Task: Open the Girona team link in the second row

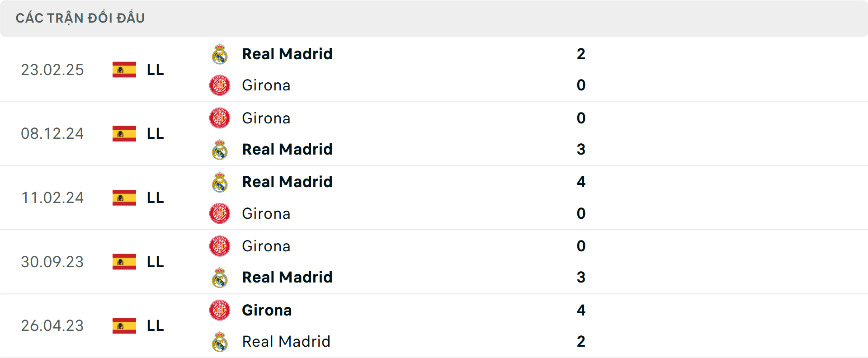Action: click(x=266, y=118)
